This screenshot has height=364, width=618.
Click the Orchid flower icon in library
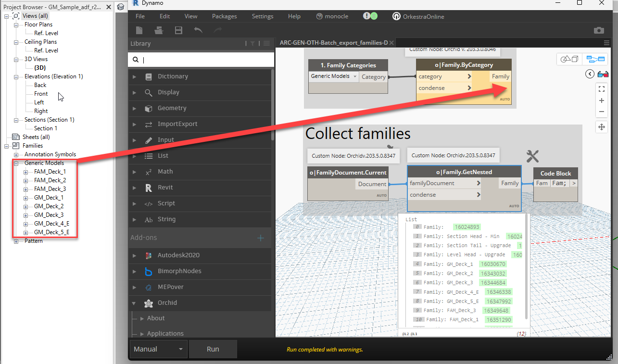tap(149, 303)
